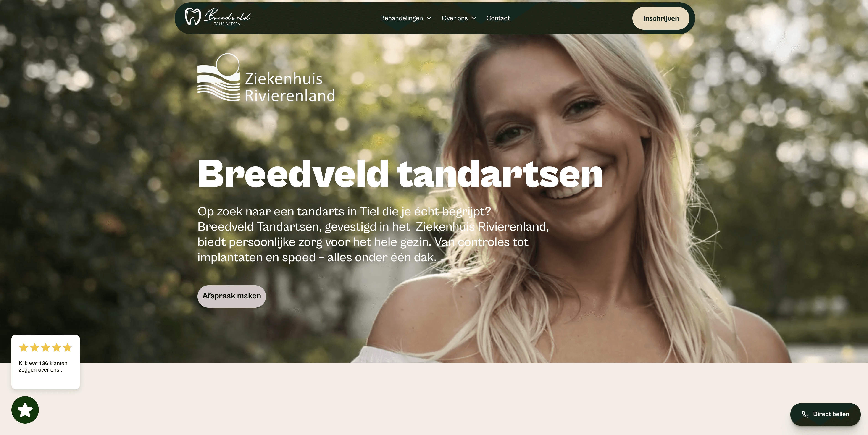Click the Ziekenhuis Rivierenland wave logo
The height and width of the screenshot is (435, 868).
pos(218,78)
